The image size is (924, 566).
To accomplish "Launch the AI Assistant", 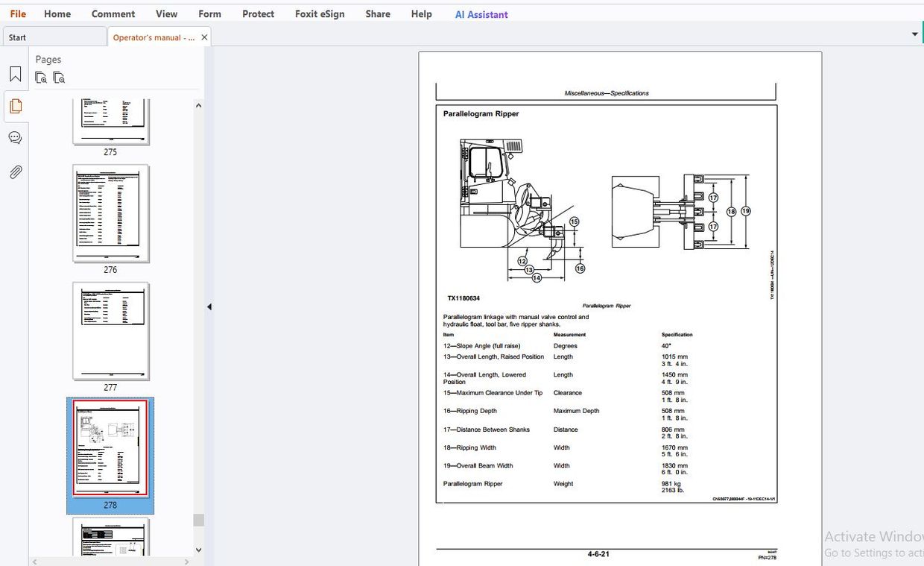I will [481, 13].
